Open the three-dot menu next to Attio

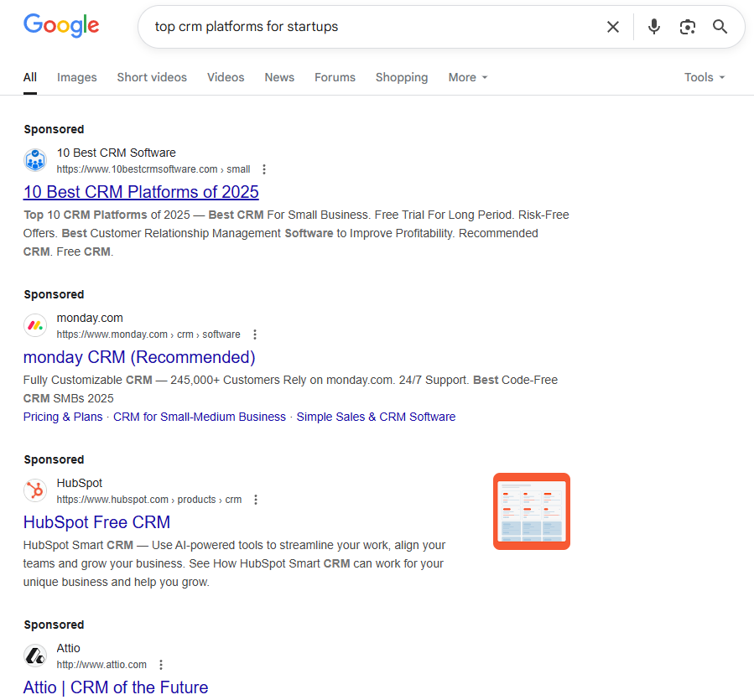(x=160, y=664)
